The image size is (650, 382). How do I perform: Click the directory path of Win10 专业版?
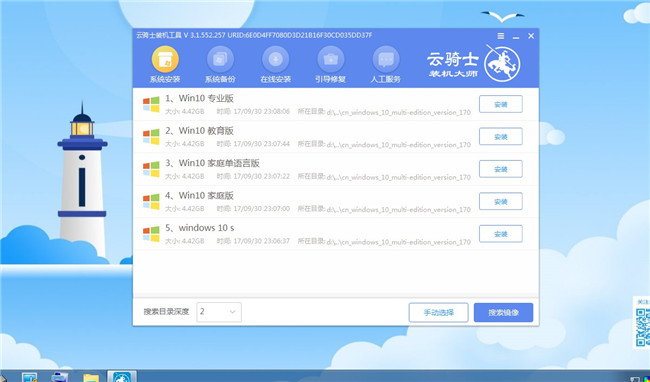[x=398, y=112]
